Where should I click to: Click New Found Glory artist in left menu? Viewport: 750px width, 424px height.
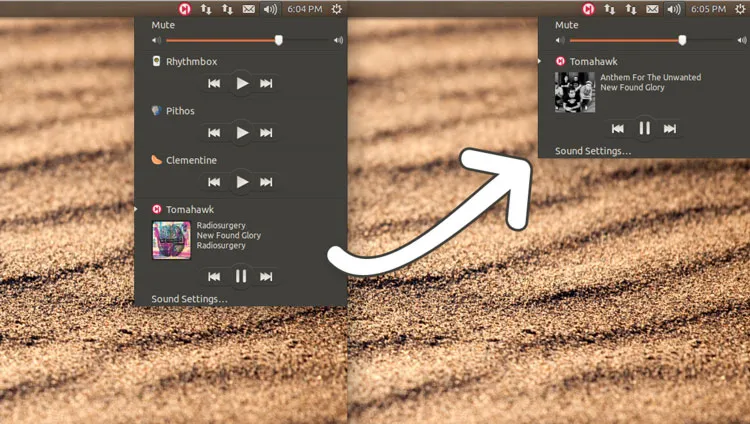pos(229,235)
